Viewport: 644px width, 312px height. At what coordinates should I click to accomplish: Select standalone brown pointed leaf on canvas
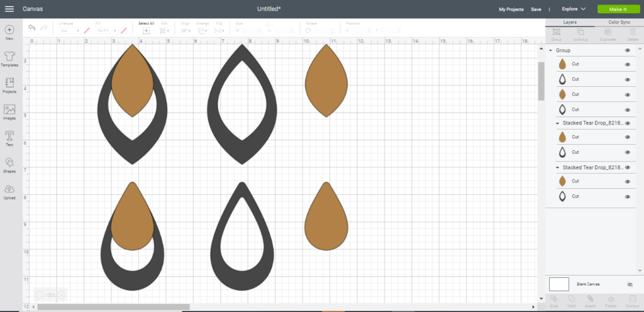(326, 82)
